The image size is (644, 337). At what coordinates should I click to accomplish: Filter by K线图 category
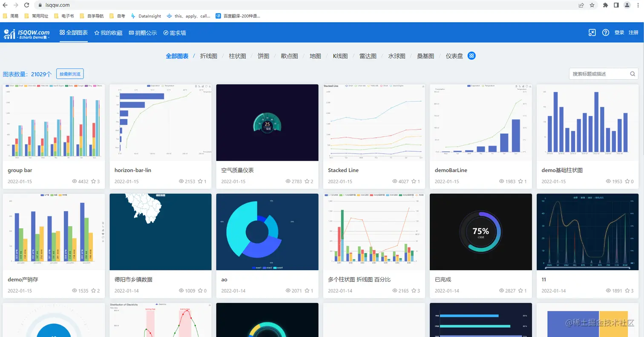pyautogui.click(x=340, y=56)
